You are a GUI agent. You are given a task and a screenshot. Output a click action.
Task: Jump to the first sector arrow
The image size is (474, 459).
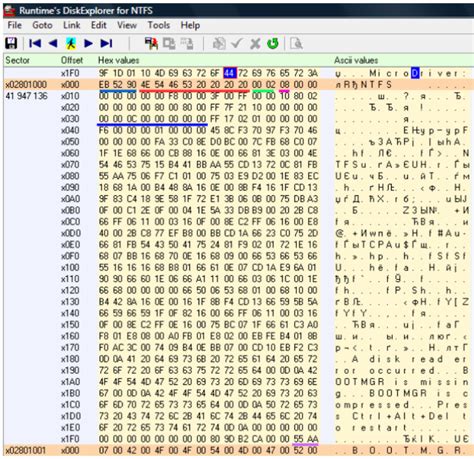pos(35,43)
